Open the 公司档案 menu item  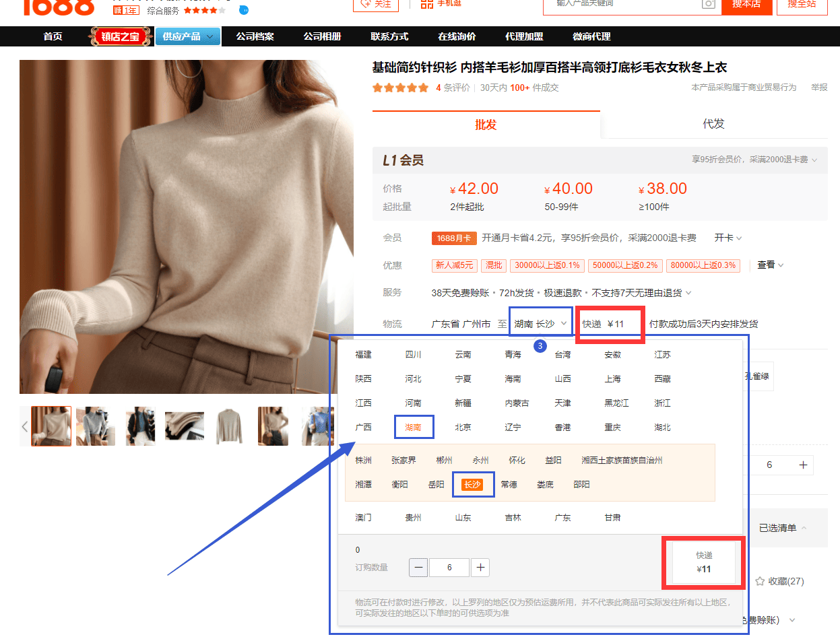[x=255, y=36]
